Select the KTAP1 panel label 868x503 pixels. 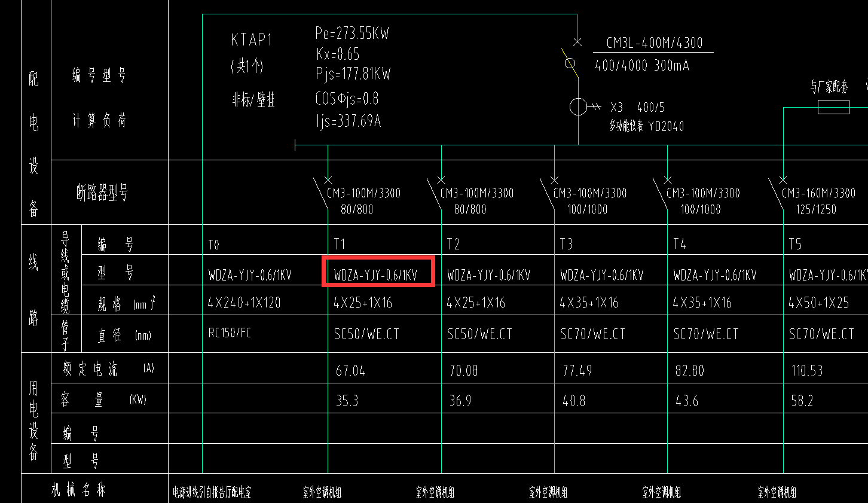(x=252, y=40)
